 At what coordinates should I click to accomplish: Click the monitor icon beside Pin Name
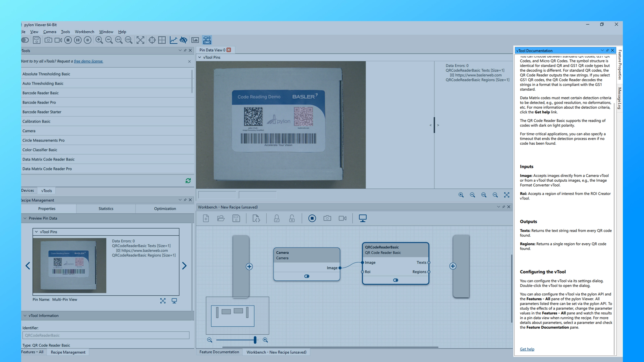click(x=174, y=301)
